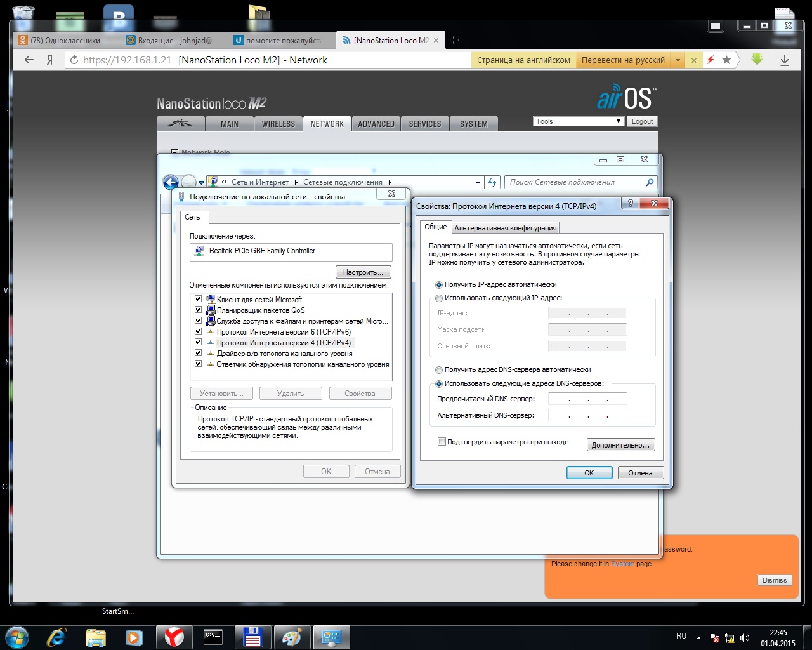The width and height of the screenshot is (812, 650).
Task: Open Windows Explorer from the taskbar
Action: pos(96,637)
